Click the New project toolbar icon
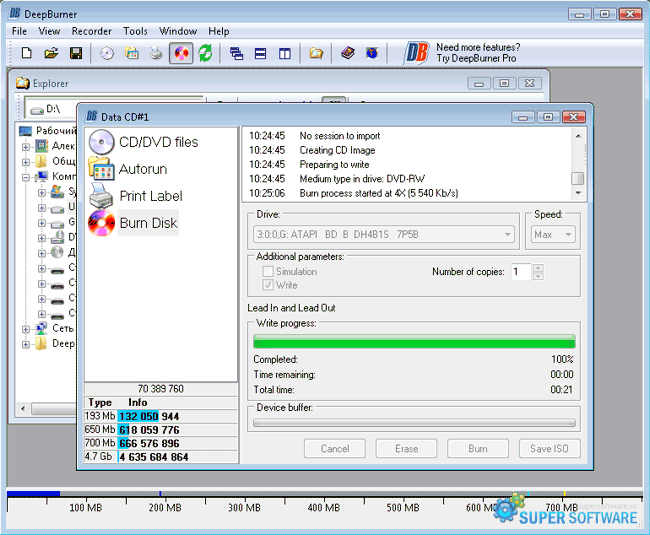 27,53
